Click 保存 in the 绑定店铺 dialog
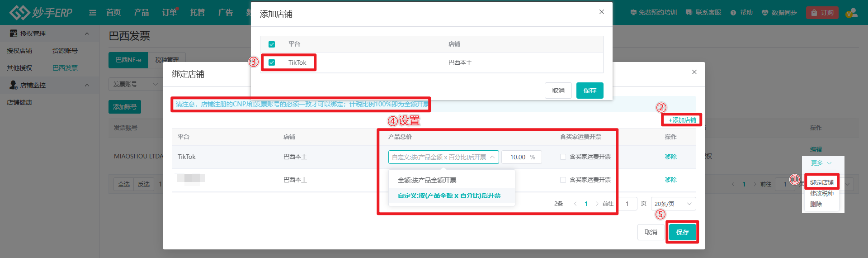 682,232
